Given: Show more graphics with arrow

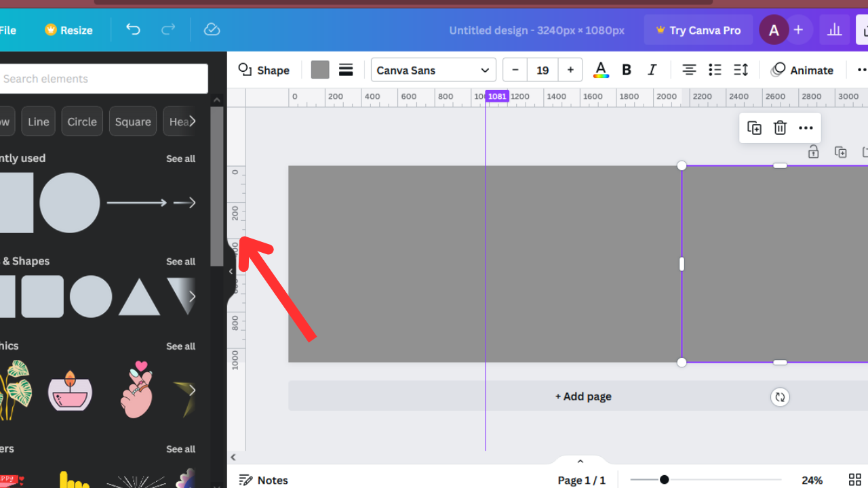Looking at the screenshot, I should (x=193, y=390).
